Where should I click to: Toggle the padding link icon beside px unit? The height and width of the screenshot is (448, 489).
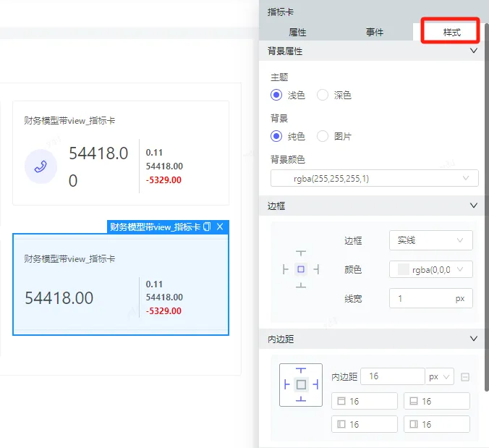pyautogui.click(x=465, y=377)
